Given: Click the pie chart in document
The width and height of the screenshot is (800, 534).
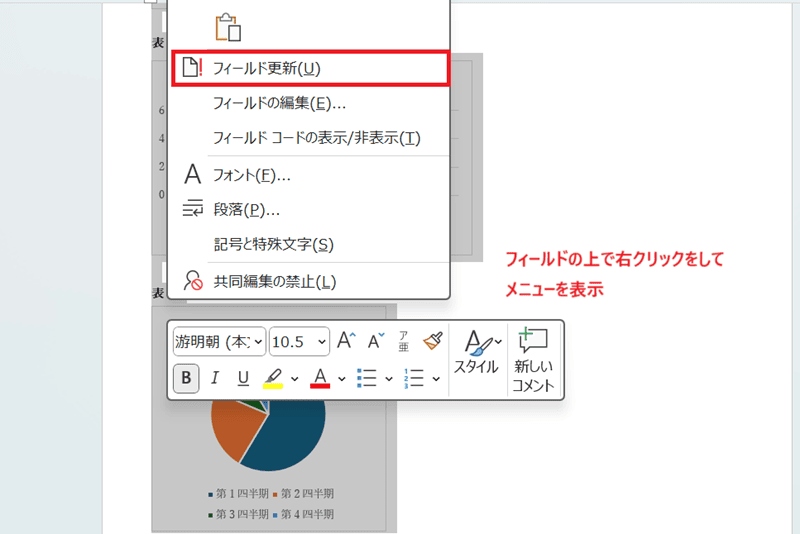Looking at the screenshot, I should 268,435.
